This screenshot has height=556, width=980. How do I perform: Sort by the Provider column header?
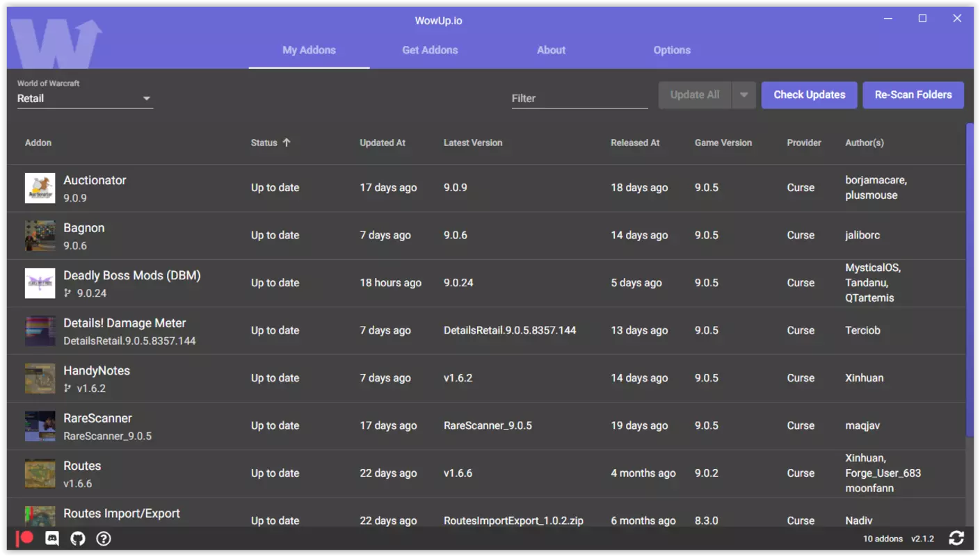coord(804,142)
